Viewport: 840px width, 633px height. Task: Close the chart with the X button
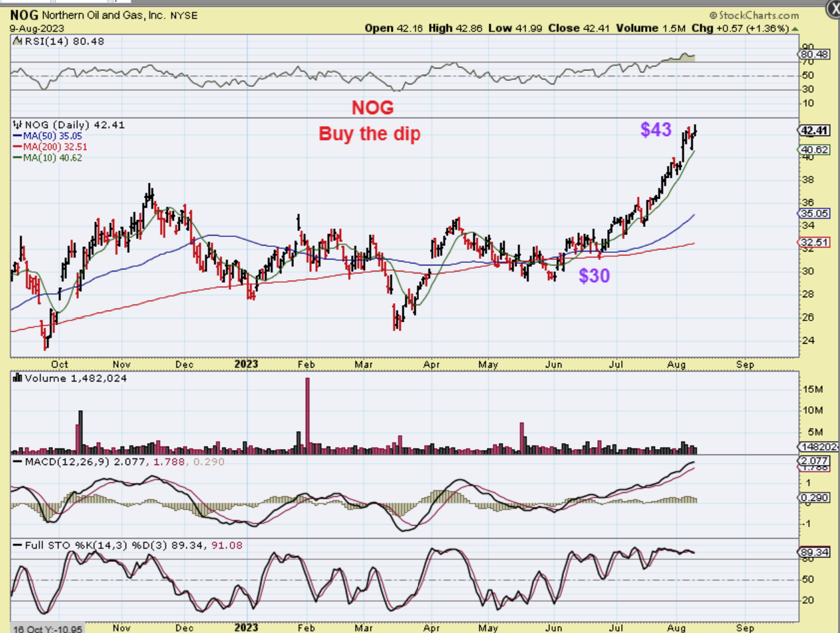tap(833, 9)
